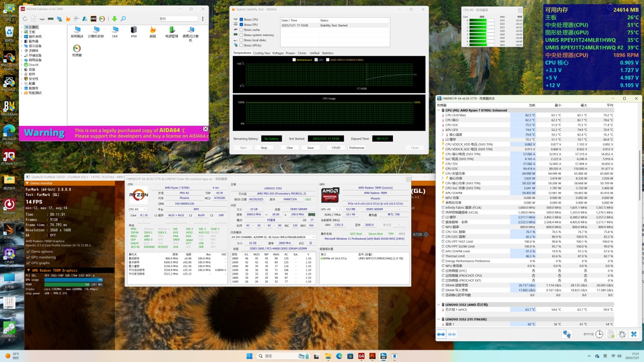
Task: Uncheck the Stress FPU checkbox
Action: tap(241, 24)
